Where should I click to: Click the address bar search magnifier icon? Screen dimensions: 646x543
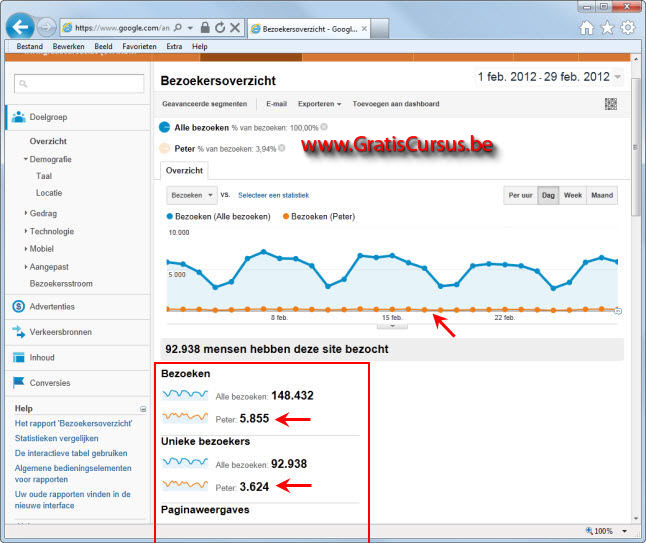(178, 28)
